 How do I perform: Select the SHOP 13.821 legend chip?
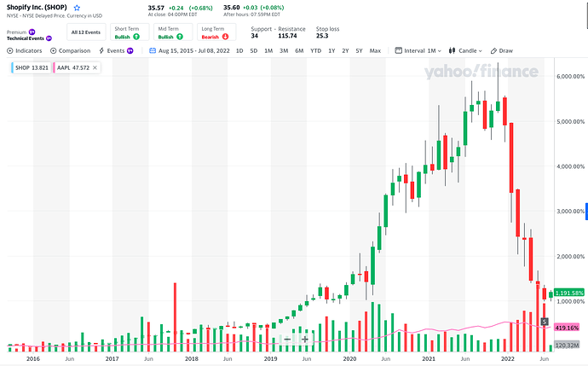pyautogui.click(x=31, y=67)
